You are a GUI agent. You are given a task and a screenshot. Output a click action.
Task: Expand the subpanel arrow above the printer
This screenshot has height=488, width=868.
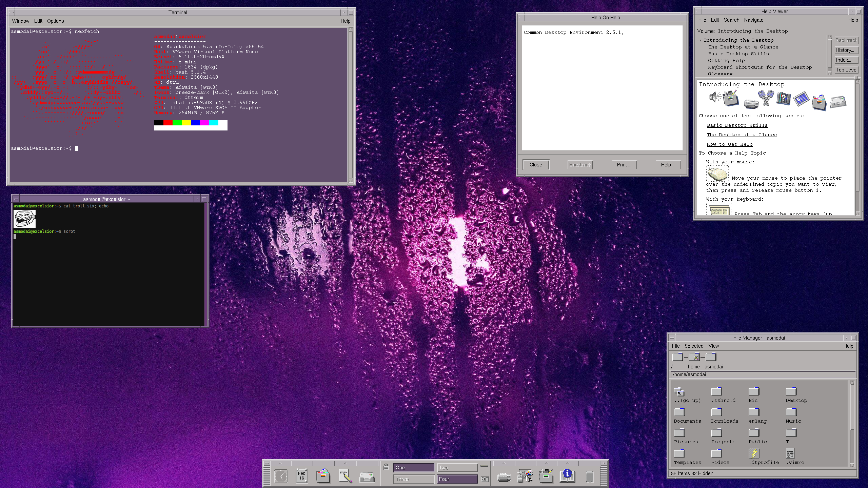(x=504, y=463)
